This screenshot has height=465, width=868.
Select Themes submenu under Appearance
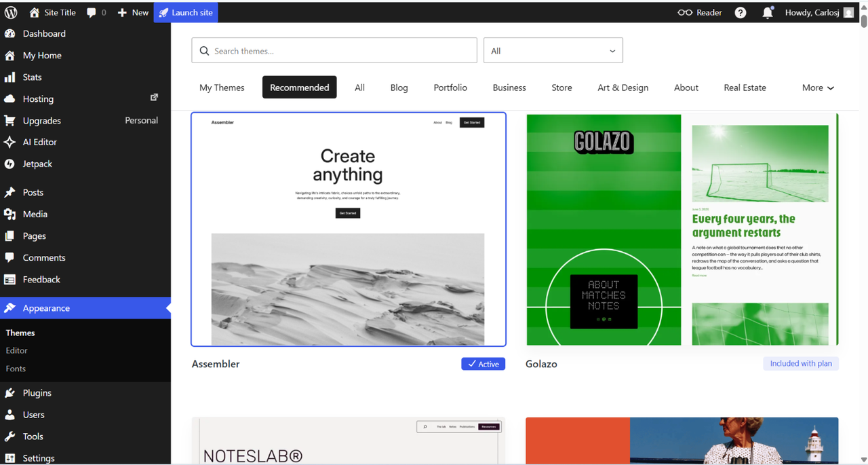pyautogui.click(x=20, y=333)
